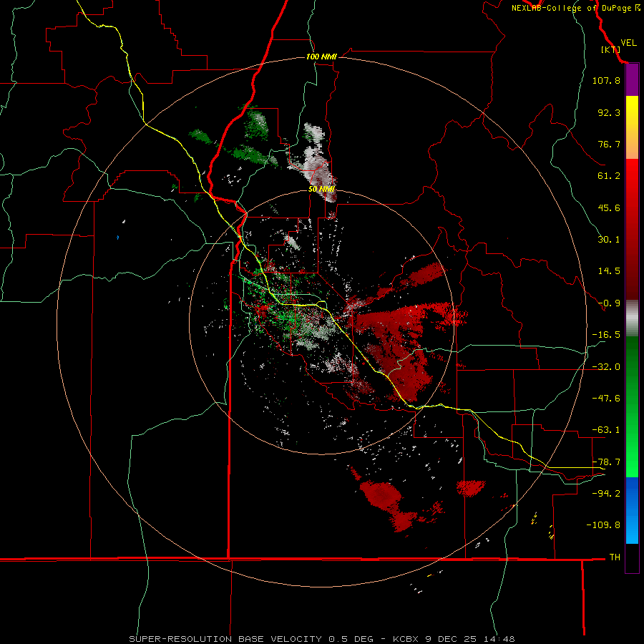Click the 14.5 legend value
The height and width of the screenshot is (644, 644).
click(609, 271)
